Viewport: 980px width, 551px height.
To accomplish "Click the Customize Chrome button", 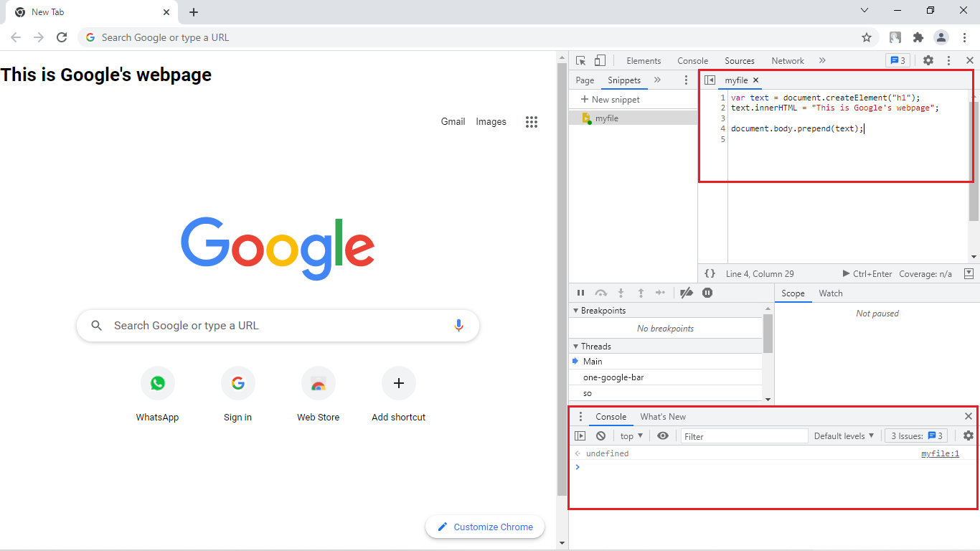I will (485, 527).
